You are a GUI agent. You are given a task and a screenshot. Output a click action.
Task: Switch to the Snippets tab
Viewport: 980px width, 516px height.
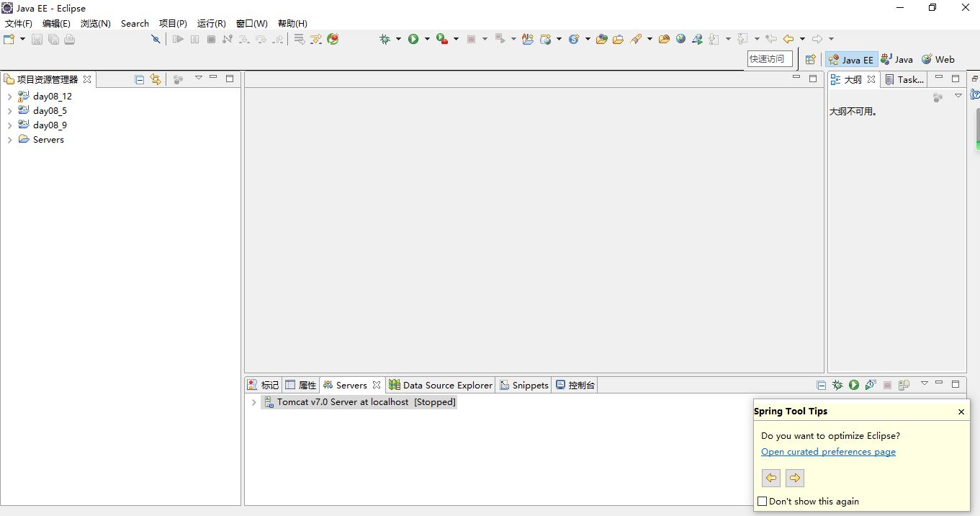point(524,385)
